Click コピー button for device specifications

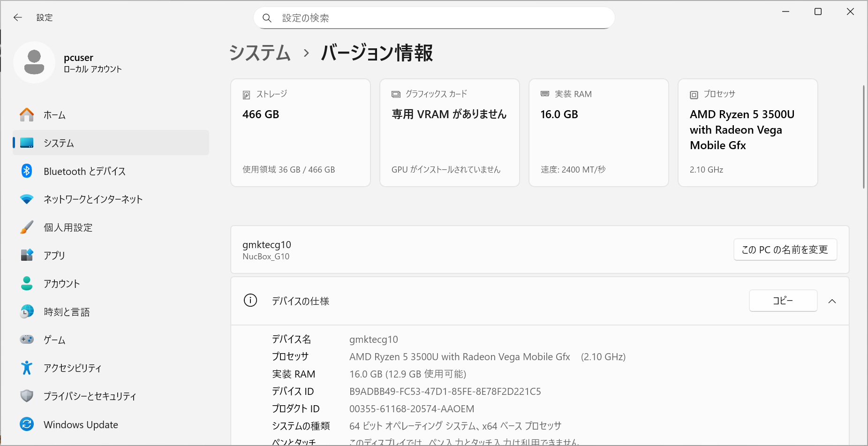pos(783,301)
